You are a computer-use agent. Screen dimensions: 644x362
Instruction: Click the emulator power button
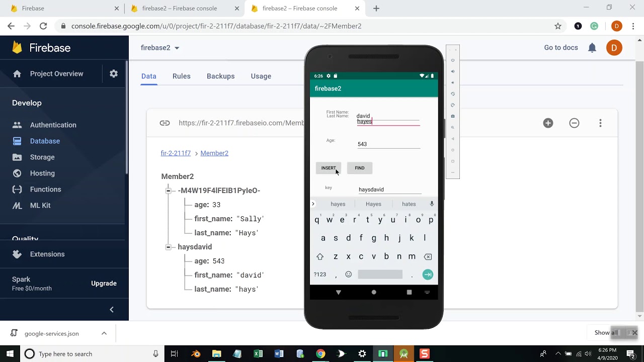pyautogui.click(x=453, y=60)
